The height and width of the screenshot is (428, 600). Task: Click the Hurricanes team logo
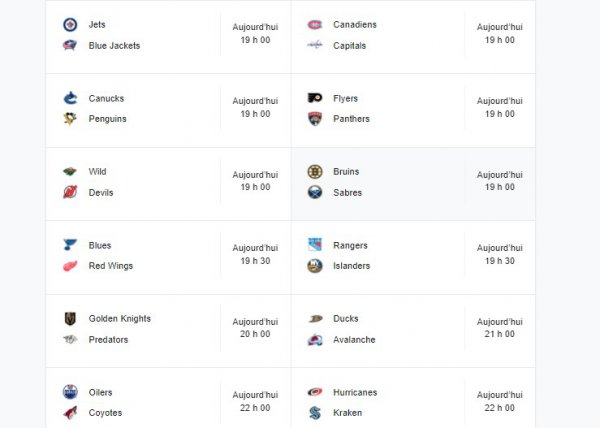point(314,392)
